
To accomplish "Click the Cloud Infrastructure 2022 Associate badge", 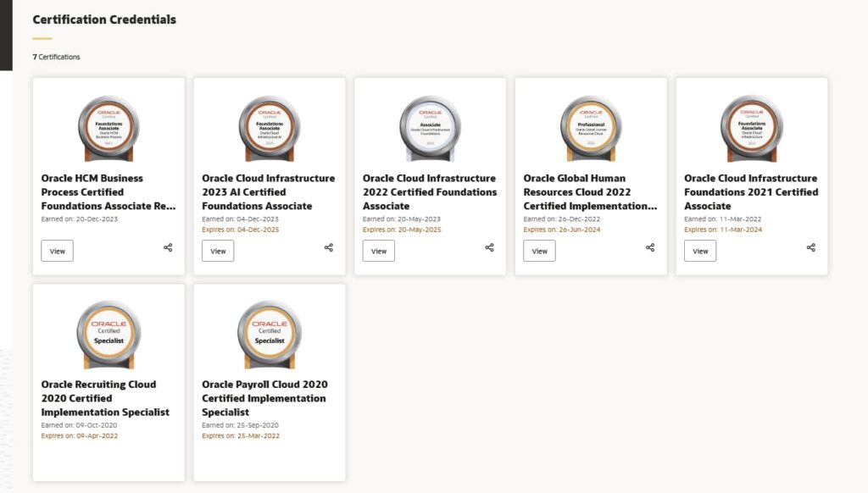I will click(x=430, y=128).
